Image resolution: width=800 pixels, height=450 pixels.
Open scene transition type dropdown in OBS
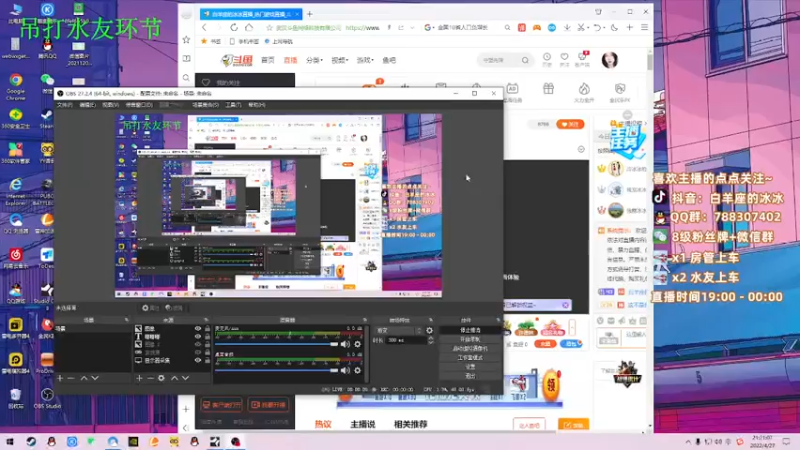pos(399,331)
